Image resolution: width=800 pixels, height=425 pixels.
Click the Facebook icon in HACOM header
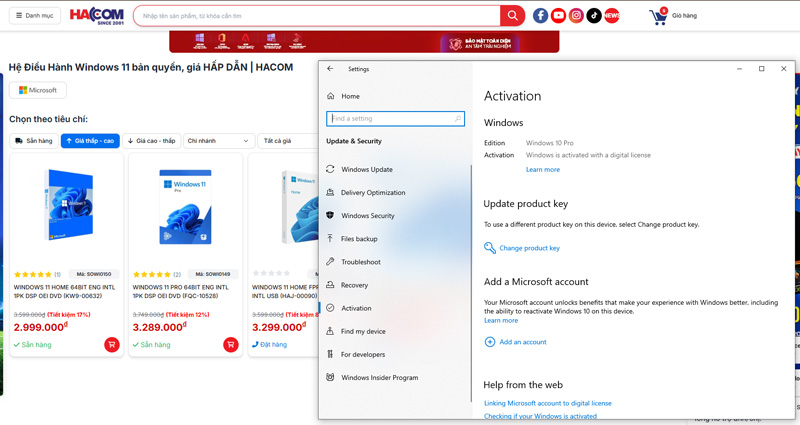pos(540,16)
